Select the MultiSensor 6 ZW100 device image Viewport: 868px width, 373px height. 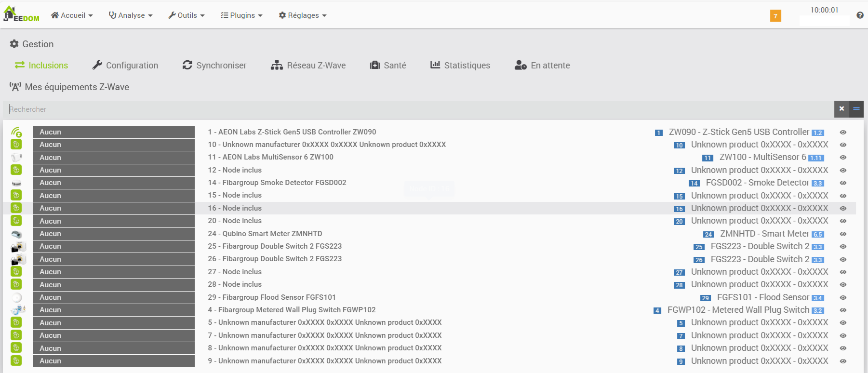(16, 158)
